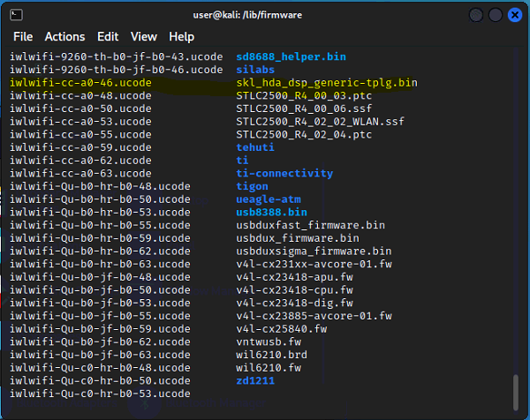Click the sd8688_helper.bin link entry
The width and height of the screenshot is (530, 420).
pos(291,56)
